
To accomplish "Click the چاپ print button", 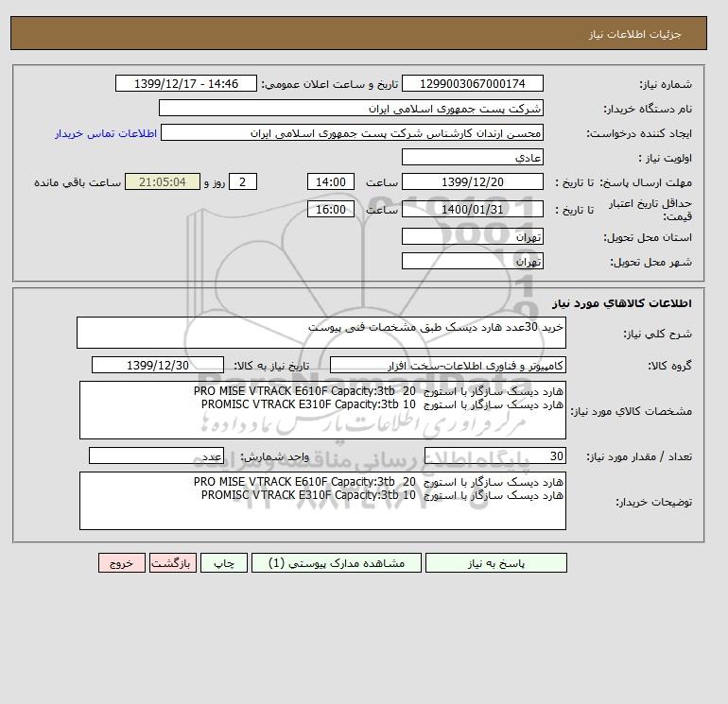I will [x=224, y=563].
